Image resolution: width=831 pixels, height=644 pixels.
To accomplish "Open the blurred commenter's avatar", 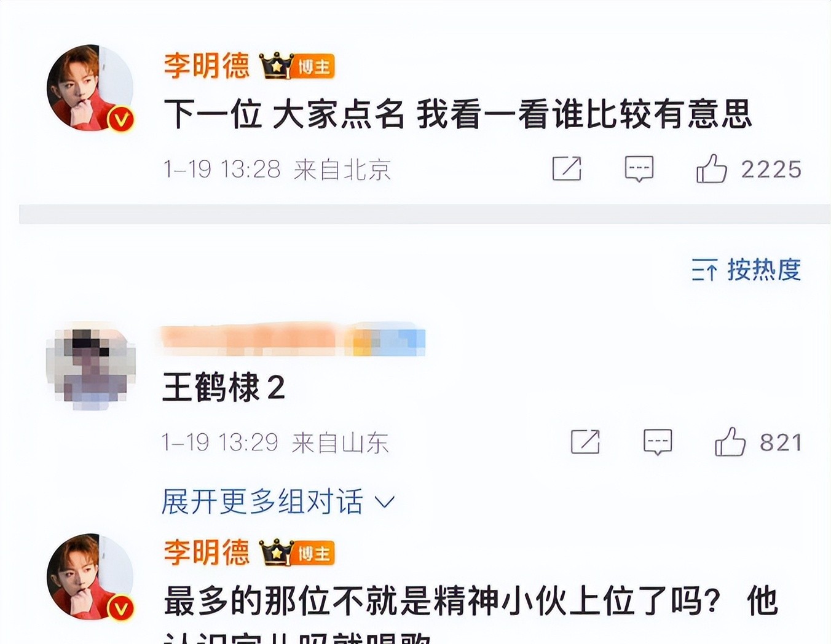I will coord(91,369).
